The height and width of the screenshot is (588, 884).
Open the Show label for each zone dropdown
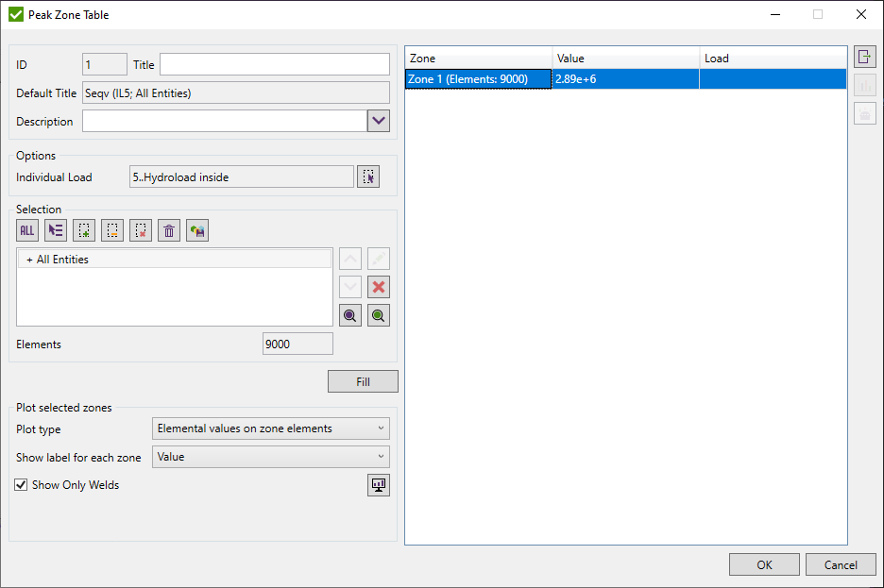pos(270,456)
